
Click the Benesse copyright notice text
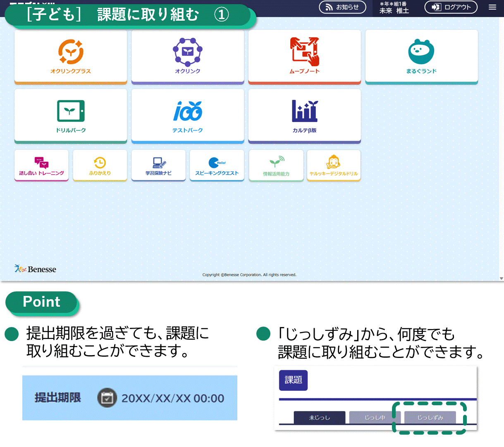point(249,275)
